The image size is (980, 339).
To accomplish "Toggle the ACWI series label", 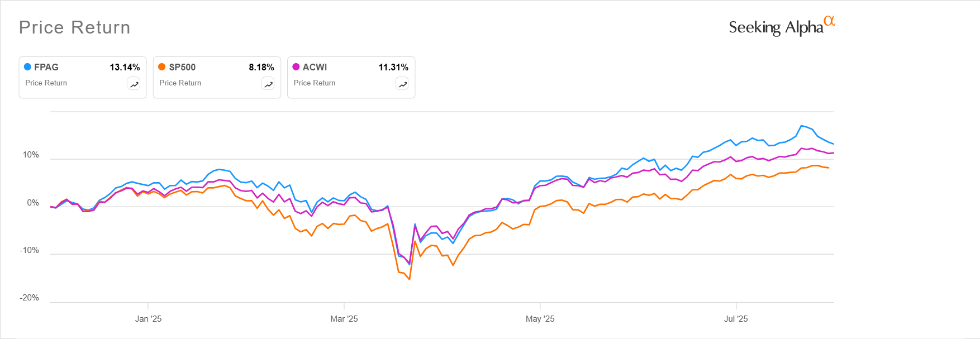I will coord(315,67).
